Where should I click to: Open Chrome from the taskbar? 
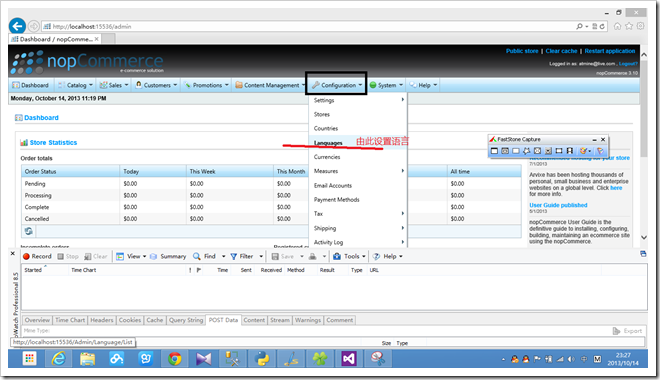175,359
